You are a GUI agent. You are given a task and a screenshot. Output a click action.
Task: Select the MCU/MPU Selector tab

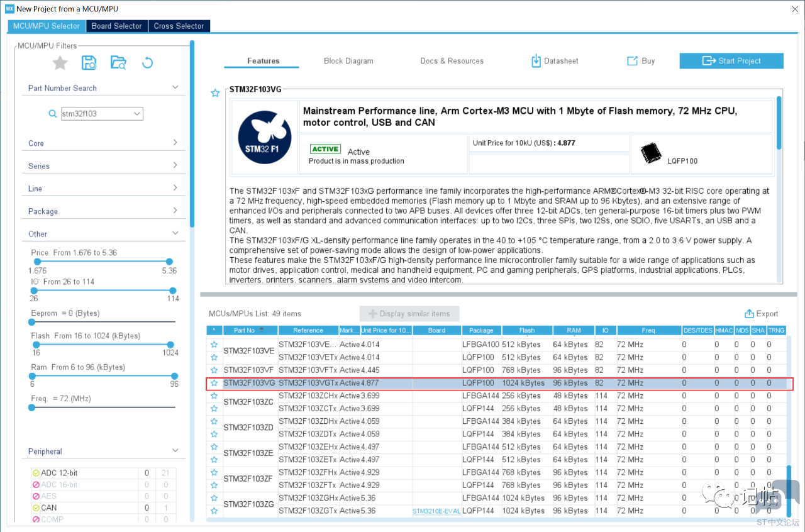click(47, 26)
